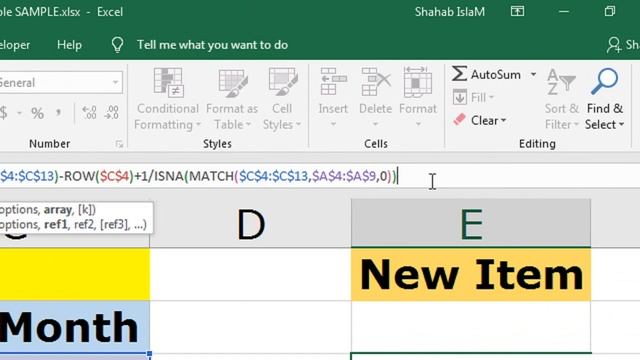The width and height of the screenshot is (640, 360).
Task: Expand Format cells dropdown arrow
Action: (x=418, y=124)
